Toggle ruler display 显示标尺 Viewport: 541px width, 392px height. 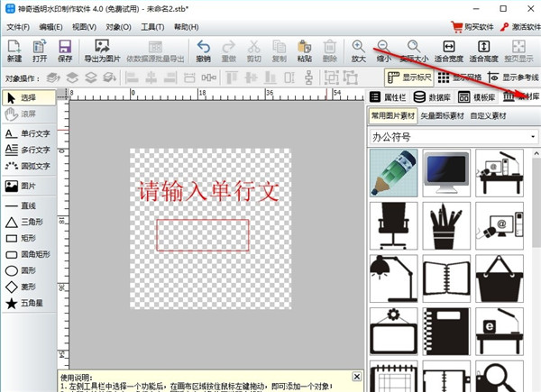coord(409,77)
